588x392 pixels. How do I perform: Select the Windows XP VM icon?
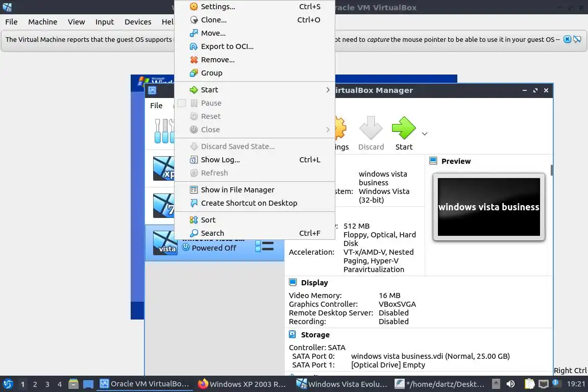tap(164, 168)
